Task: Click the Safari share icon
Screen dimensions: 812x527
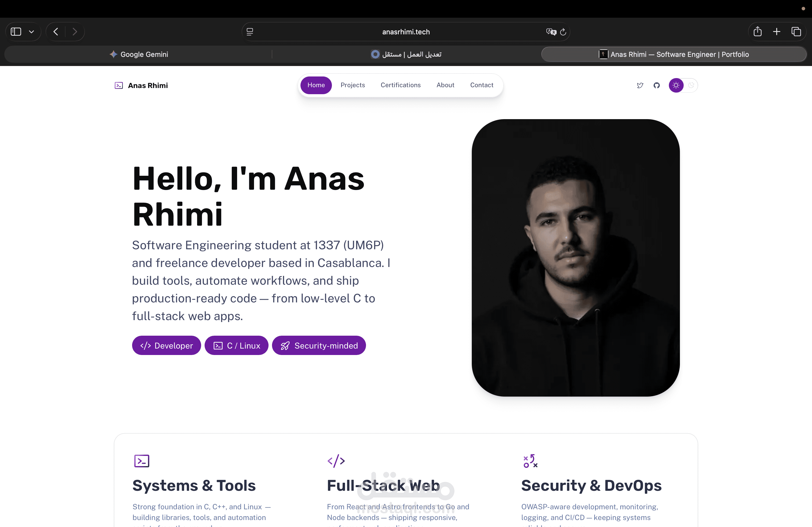Action: [757, 32]
